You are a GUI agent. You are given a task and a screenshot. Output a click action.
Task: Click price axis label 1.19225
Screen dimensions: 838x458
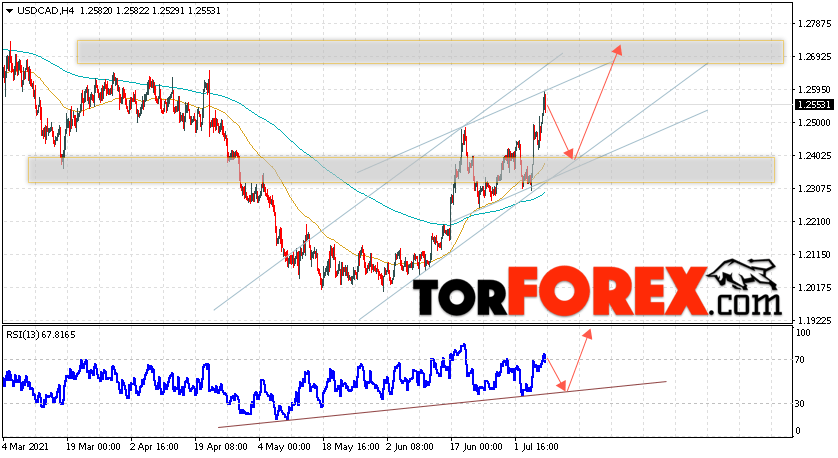tap(814, 320)
